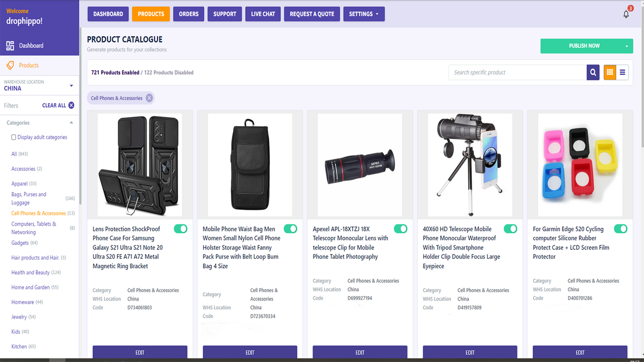Disable the Lens Protection ShockProof case product
Viewport: 644px width, 362px height.
point(180,228)
